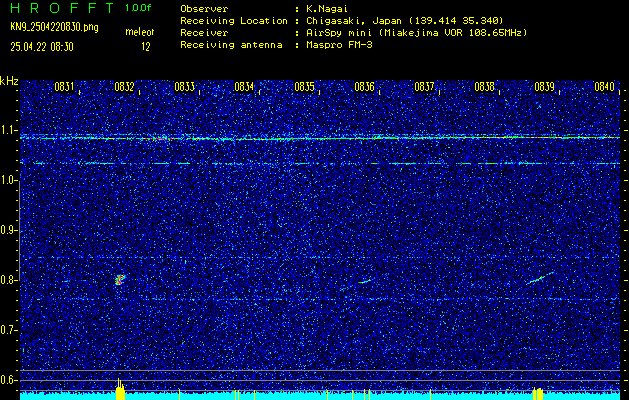629x400 pixels.
Task: Select observer name K.Nagai
Action: [x=327, y=9]
